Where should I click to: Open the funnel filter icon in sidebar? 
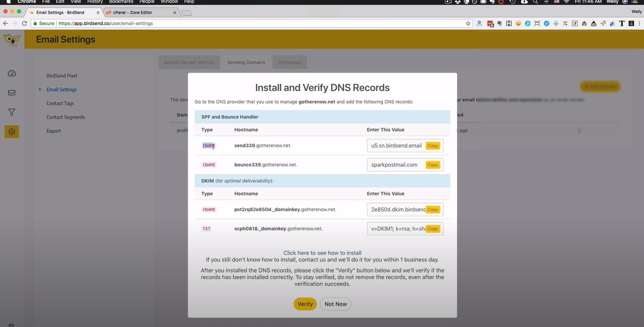(12, 112)
